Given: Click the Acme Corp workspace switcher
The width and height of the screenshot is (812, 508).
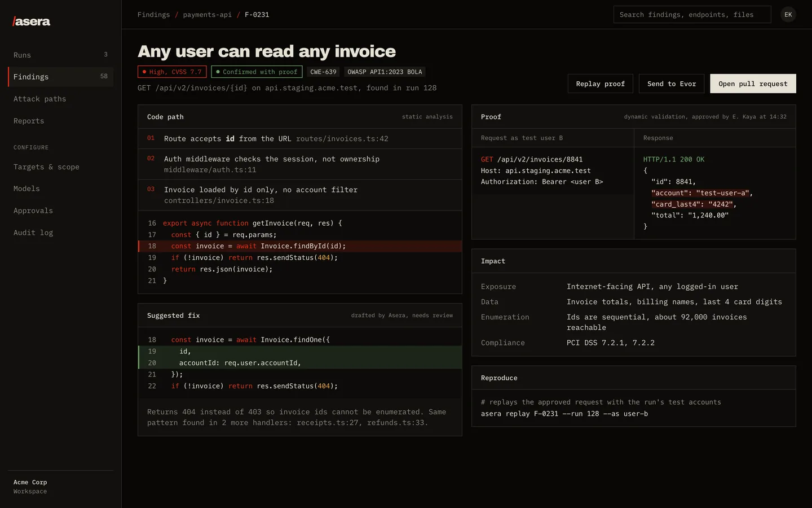Looking at the screenshot, I should 60,487.
